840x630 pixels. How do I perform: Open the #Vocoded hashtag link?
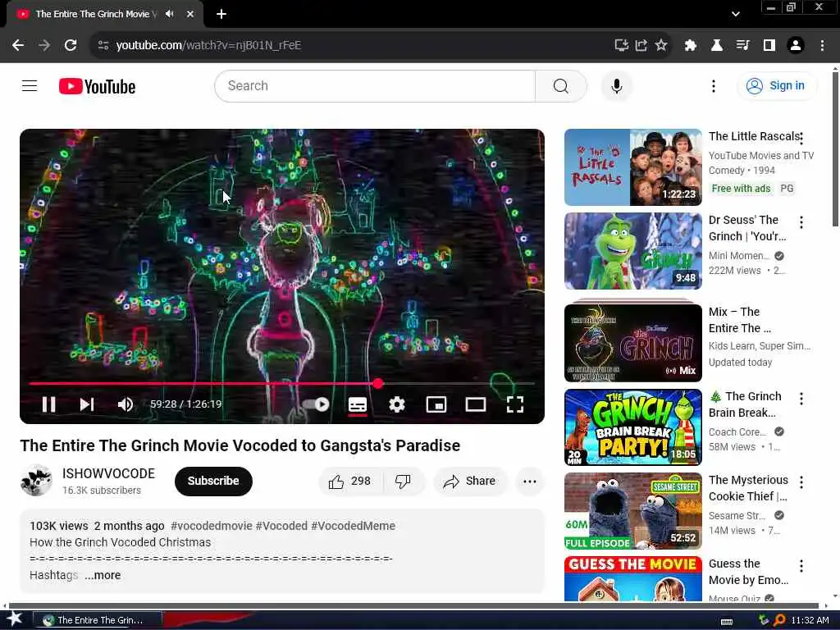[x=281, y=526]
